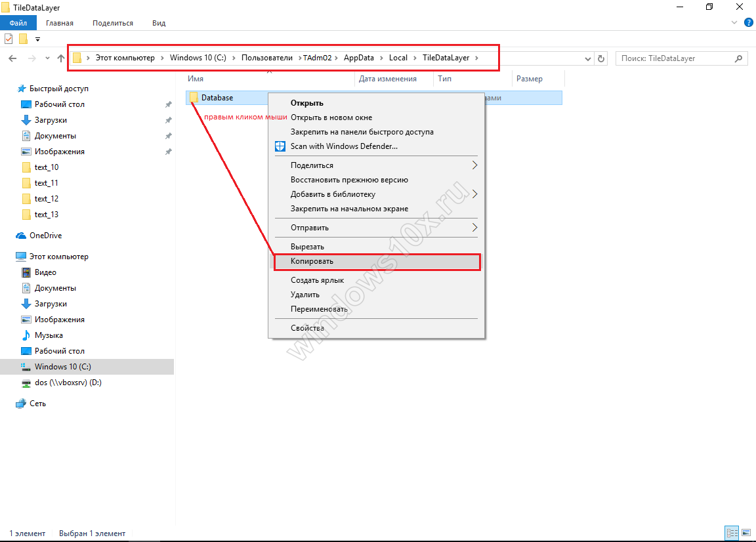Viewport: 756px width, 542px height.
Task: Open the Файл menu button
Action: pyautogui.click(x=18, y=23)
